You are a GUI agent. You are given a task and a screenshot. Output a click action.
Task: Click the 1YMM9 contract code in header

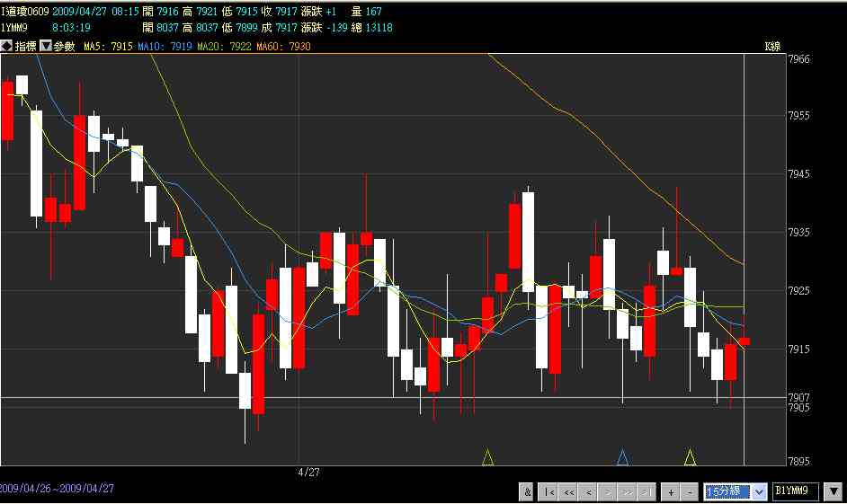[x=14, y=28]
